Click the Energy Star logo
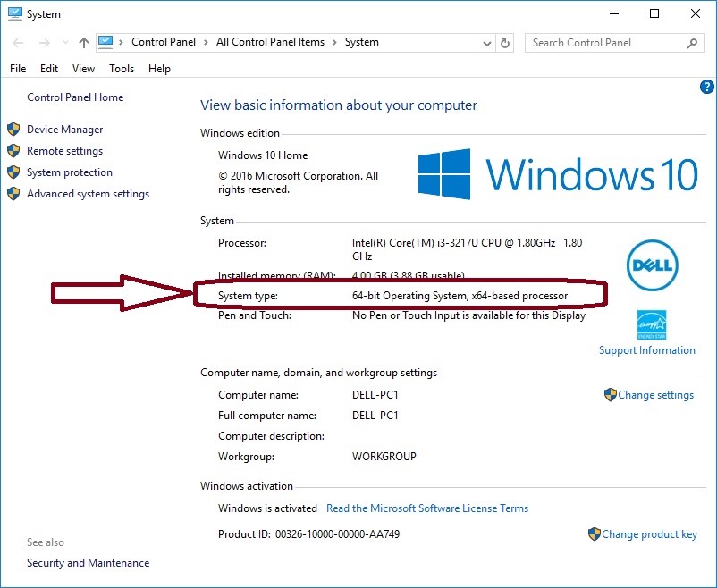This screenshot has height=588, width=717. pyautogui.click(x=652, y=325)
